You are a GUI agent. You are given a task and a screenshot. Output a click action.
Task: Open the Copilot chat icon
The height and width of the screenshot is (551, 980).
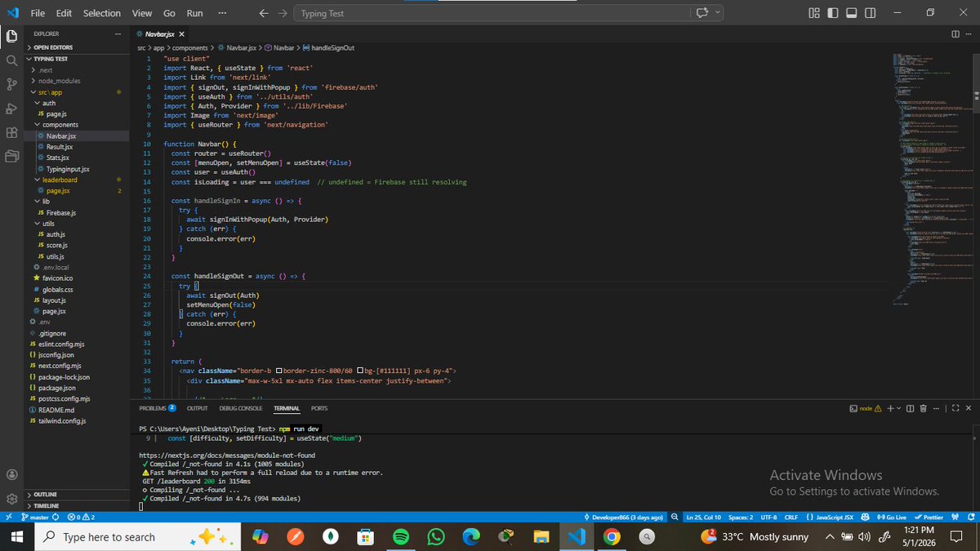[x=702, y=13]
